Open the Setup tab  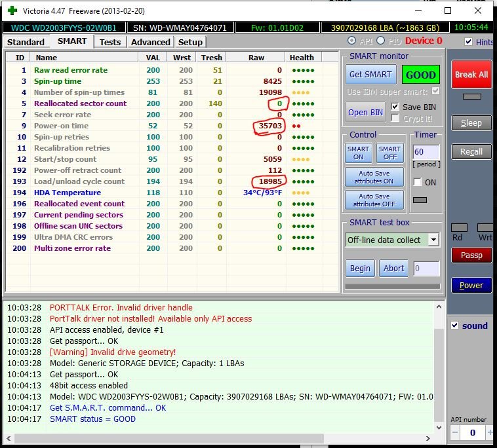(x=190, y=42)
